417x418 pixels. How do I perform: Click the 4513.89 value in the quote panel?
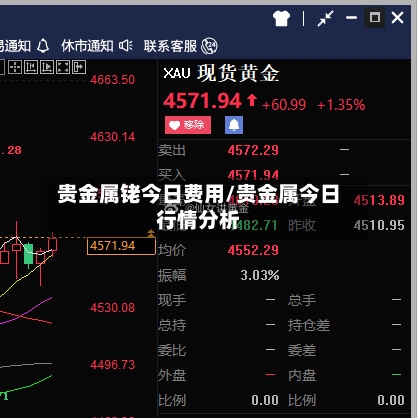coord(379,200)
